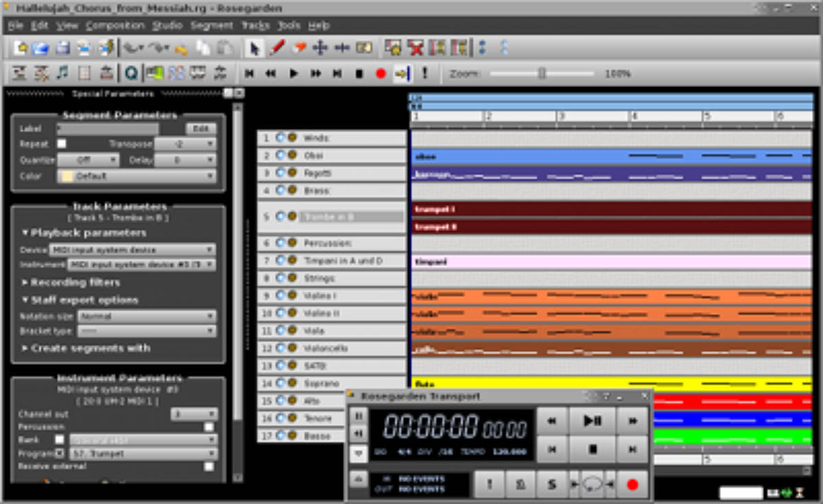Toggle the Receive external checkbox
This screenshot has width=823, height=504.
pos(209,466)
